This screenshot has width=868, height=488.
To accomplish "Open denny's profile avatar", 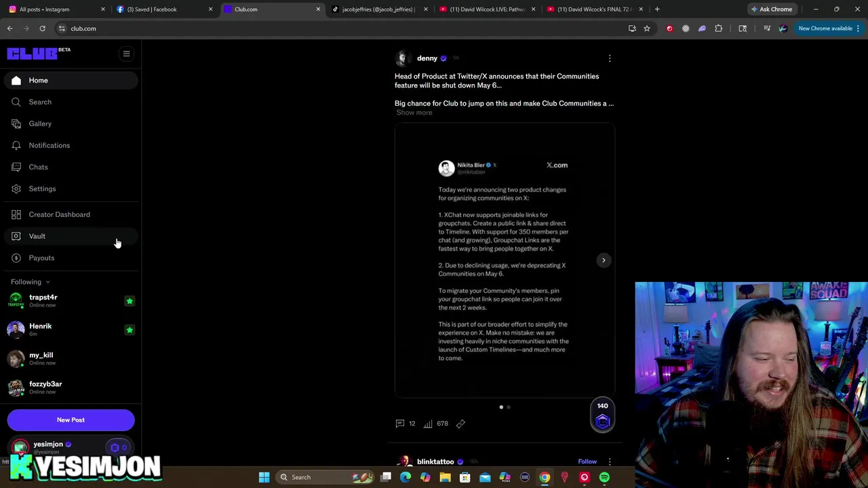I will pos(403,58).
